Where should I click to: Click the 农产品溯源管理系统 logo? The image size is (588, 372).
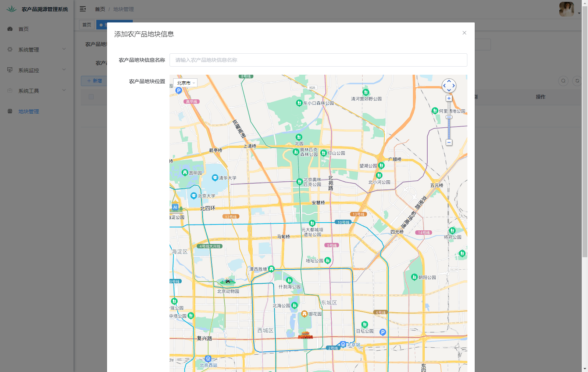(37, 9)
